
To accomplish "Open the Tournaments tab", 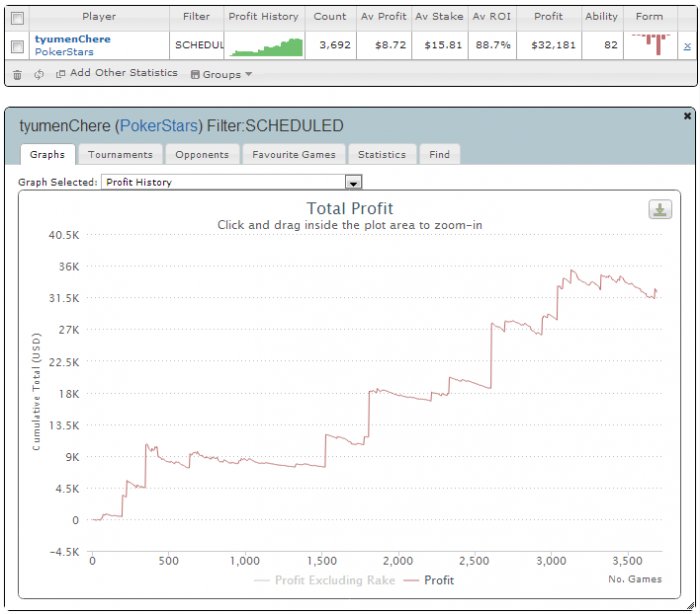I will click(120, 155).
